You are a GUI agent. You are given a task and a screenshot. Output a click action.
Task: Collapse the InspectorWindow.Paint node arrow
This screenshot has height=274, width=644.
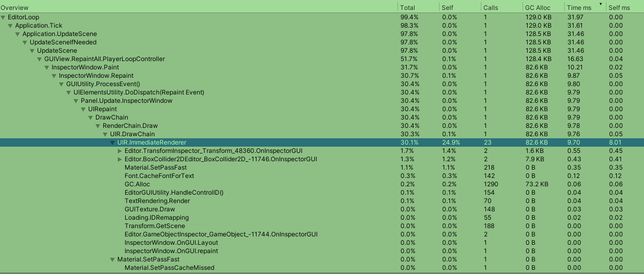(47, 67)
